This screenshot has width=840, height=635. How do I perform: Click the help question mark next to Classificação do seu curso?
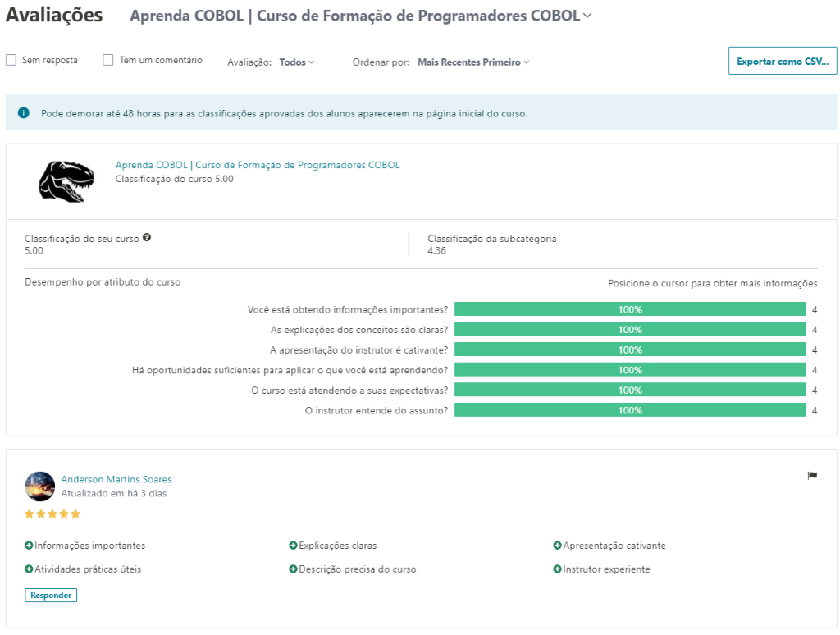[147, 237]
